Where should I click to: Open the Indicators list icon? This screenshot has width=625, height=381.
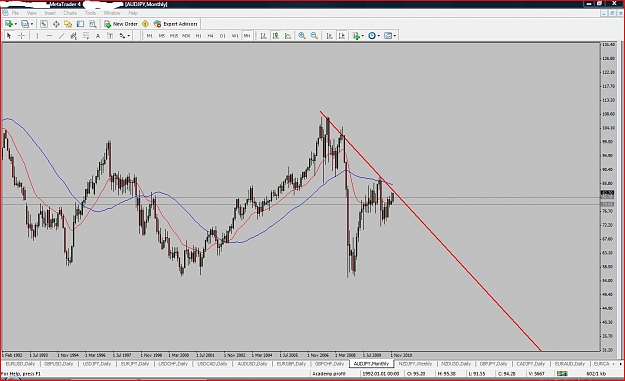356,36
